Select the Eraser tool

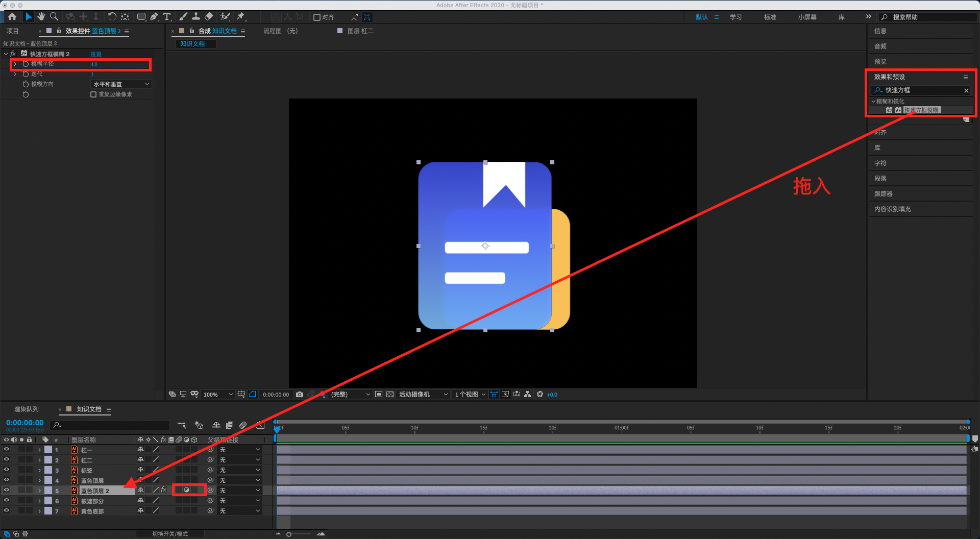coord(209,17)
